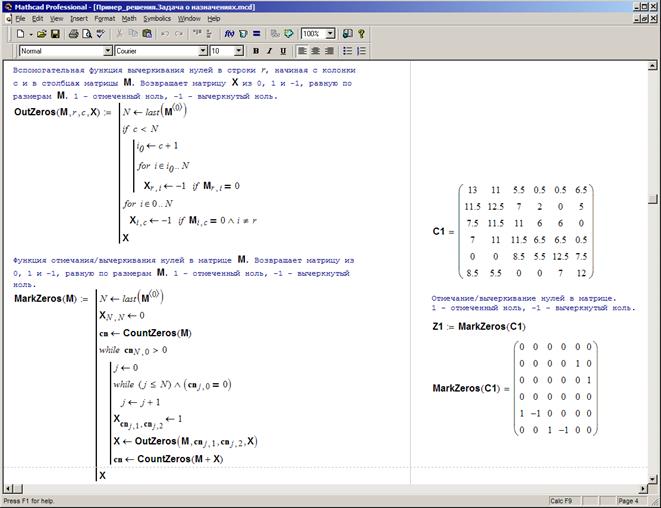This screenshot has width=661, height=508.
Task: Toggle Italic text formatting
Action: [269, 50]
